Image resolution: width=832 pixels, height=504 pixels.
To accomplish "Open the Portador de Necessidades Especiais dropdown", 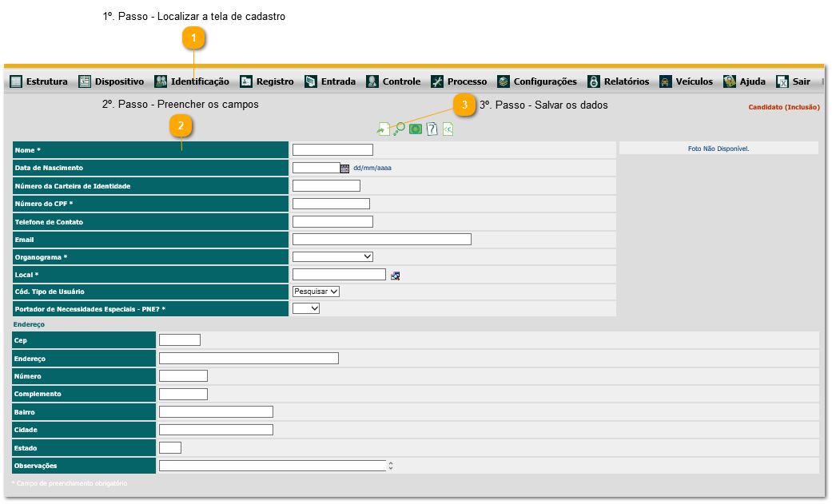I will point(306,308).
